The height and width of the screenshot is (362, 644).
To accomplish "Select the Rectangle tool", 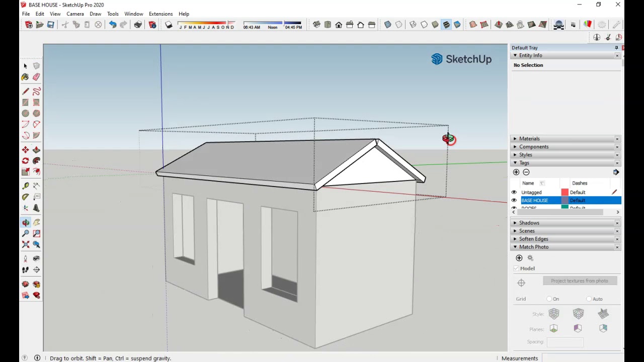I will tap(25, 103).
